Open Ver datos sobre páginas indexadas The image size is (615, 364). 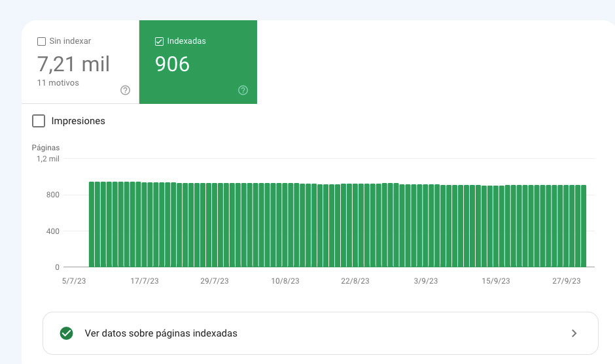pos(161,333)
